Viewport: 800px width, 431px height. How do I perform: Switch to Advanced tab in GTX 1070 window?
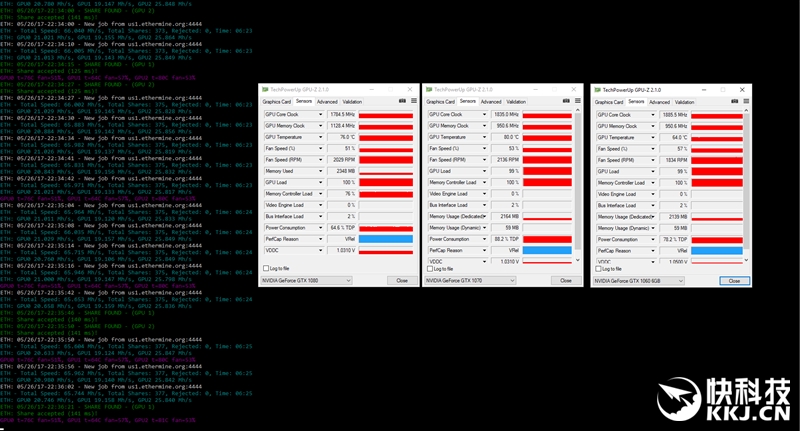tap(491, 102)
